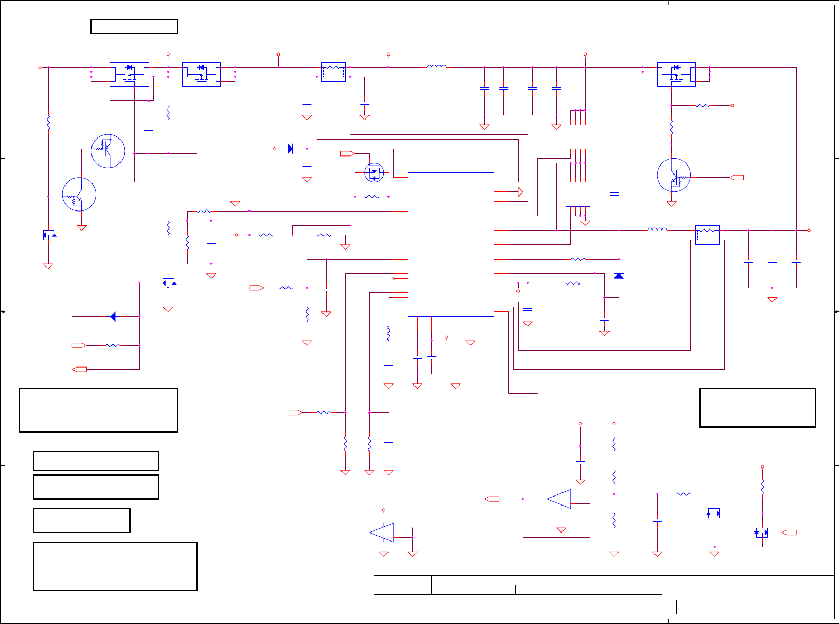Select the sense resistor box after the output inductor
The image size is (840, 624).
707,235
